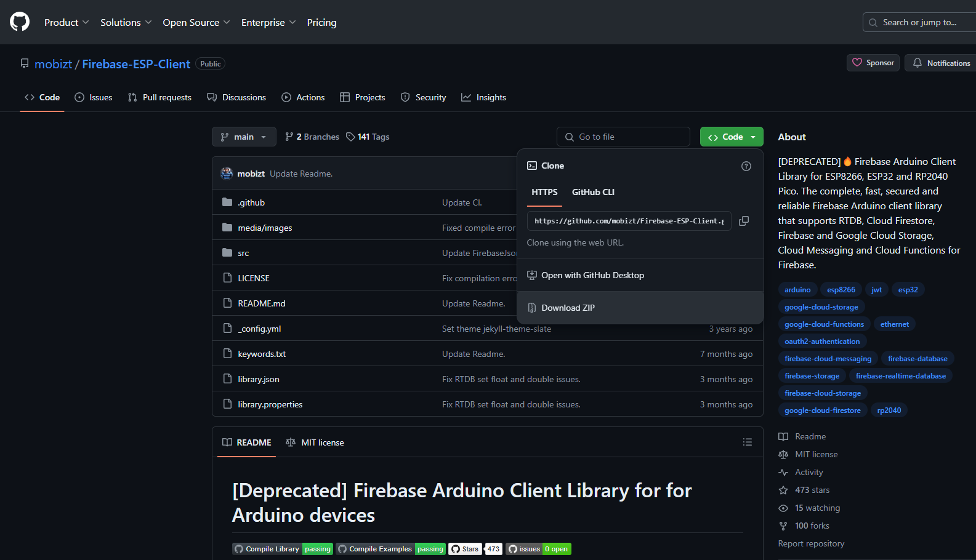Viewport: 976px width, 560px height.
Task: Click the mobizt avatar in the commit row
Action: point(227,174)
